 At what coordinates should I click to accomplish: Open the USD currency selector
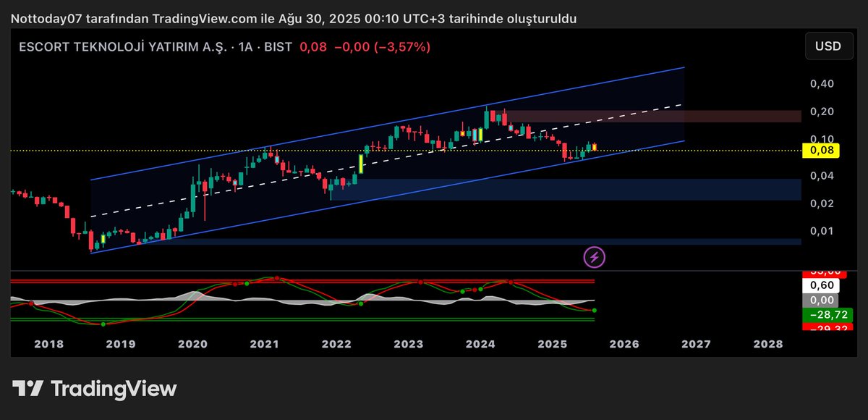click(827, 46)
